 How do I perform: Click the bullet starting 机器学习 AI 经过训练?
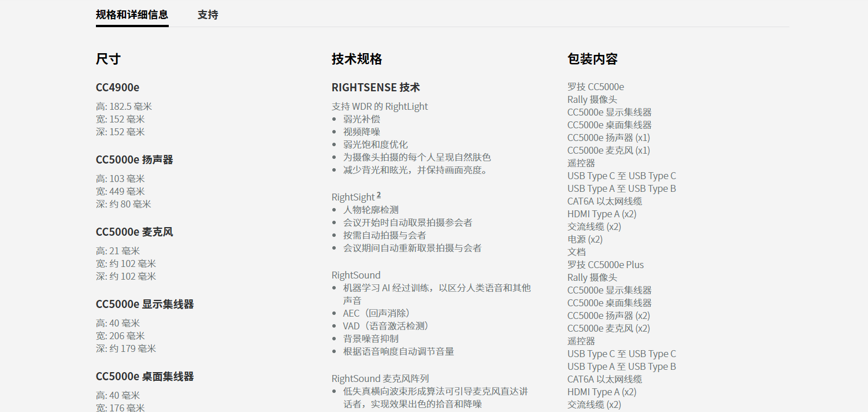[x=437, y=294]
